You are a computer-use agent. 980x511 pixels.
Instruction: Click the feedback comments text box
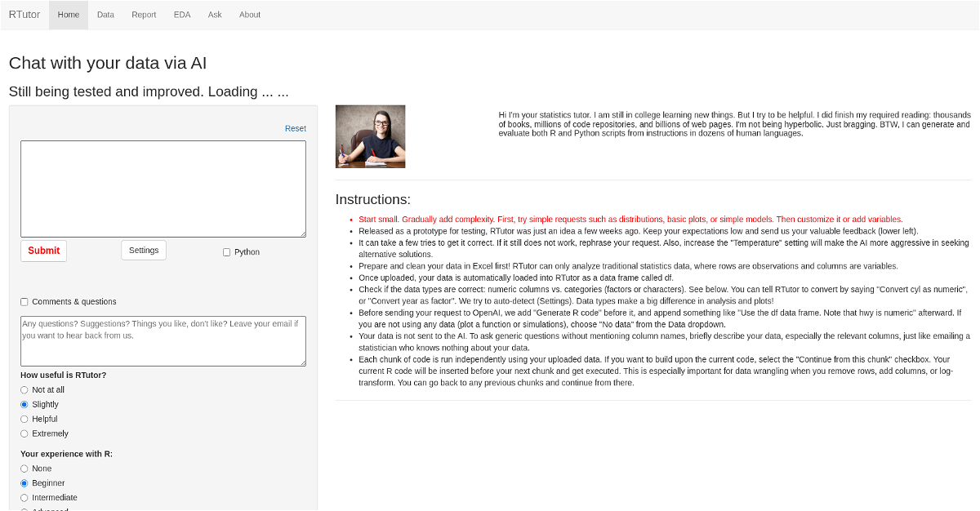coord(163,341)
